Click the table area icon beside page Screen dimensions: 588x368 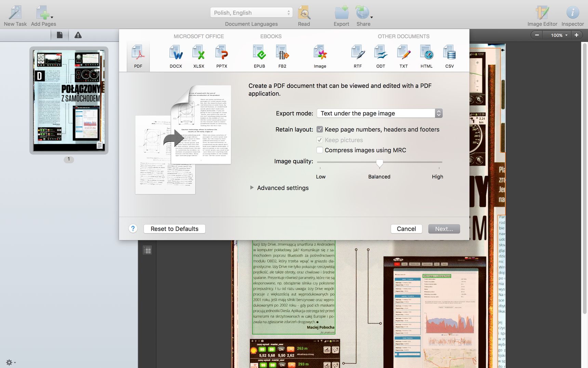point(147,250)
